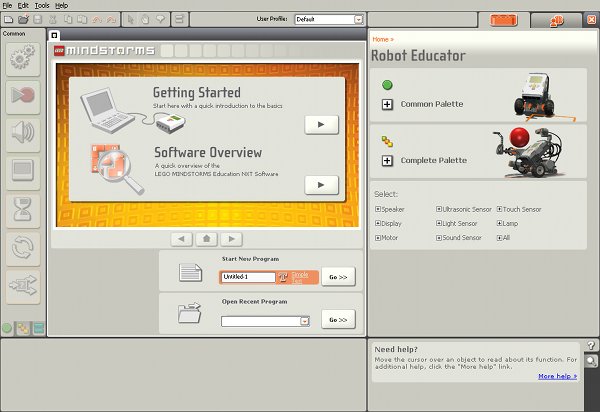This screenshot has height=412, width=600.
Task: Open the recent program dropdown list
Action: [x=305, y=321]
